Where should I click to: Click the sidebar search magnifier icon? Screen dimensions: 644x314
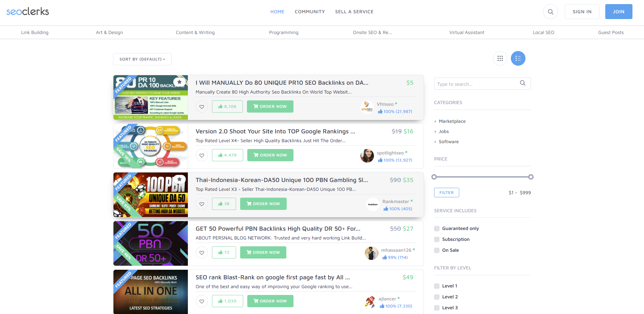(523, 83)
